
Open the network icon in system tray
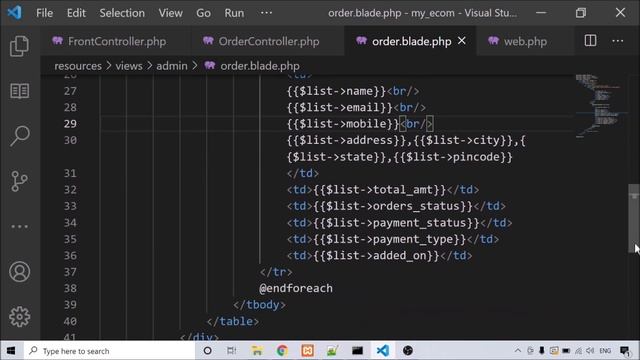(578, 351)
